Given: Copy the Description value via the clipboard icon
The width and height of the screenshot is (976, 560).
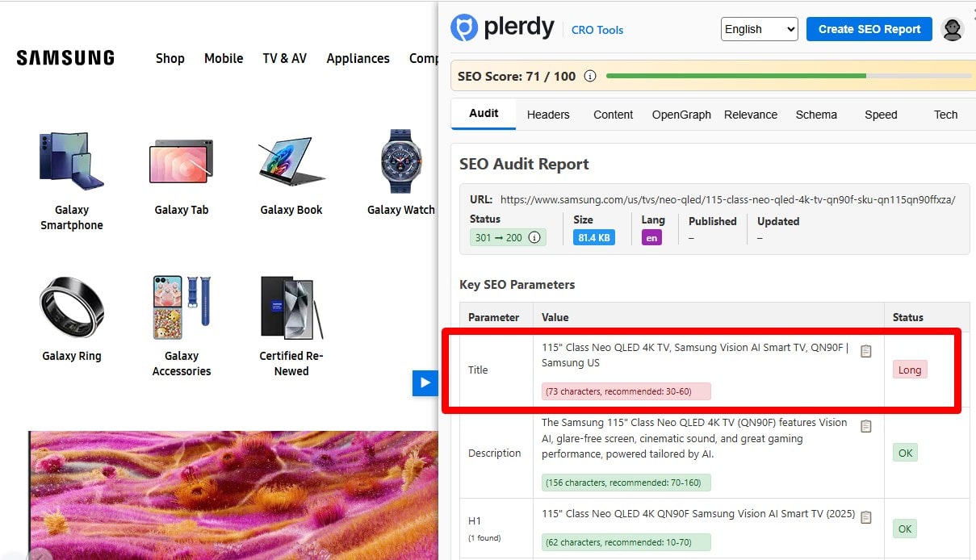Looking at the screenshot, I should coord(866,425).
